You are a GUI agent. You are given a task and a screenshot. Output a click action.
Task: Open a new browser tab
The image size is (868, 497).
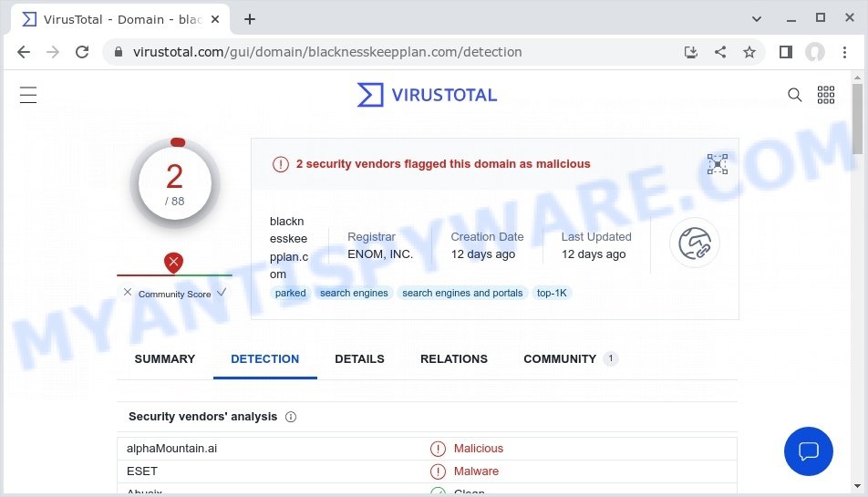click(250, 19)
